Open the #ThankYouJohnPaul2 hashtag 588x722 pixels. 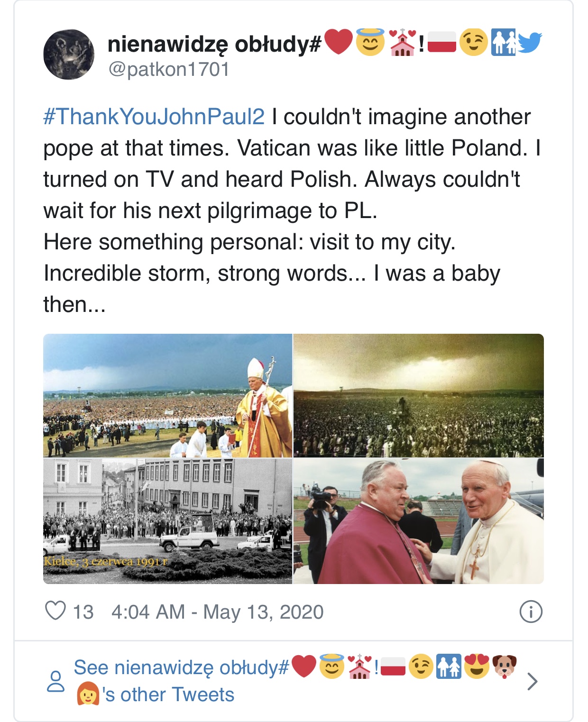[154, 117]
